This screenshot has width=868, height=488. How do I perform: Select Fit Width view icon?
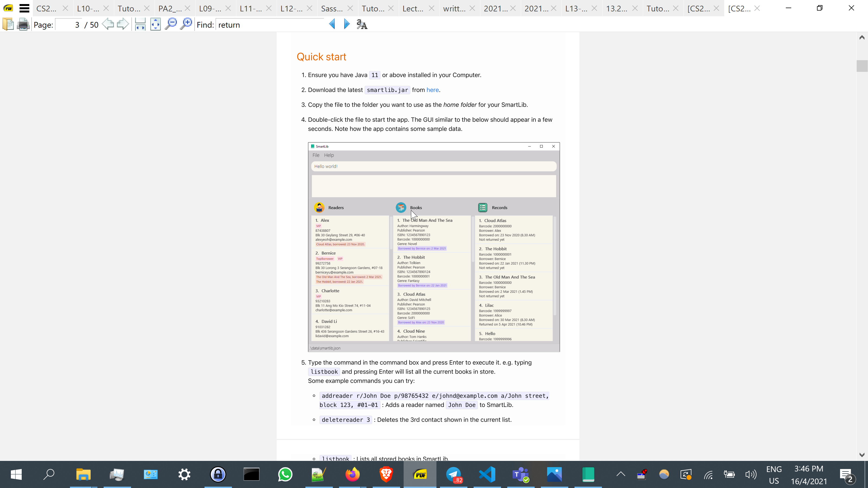[x=140, y=25]
